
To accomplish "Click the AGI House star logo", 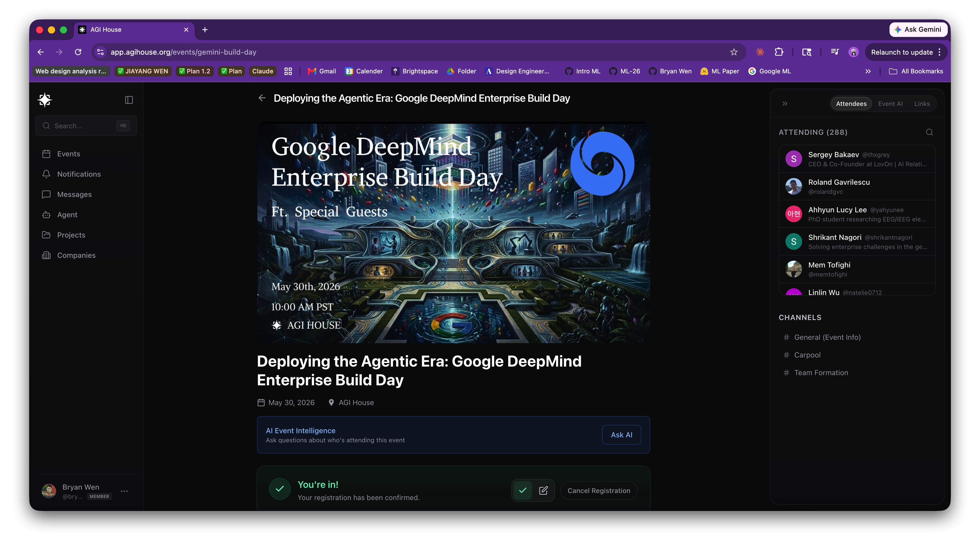I will pos(45,100).
